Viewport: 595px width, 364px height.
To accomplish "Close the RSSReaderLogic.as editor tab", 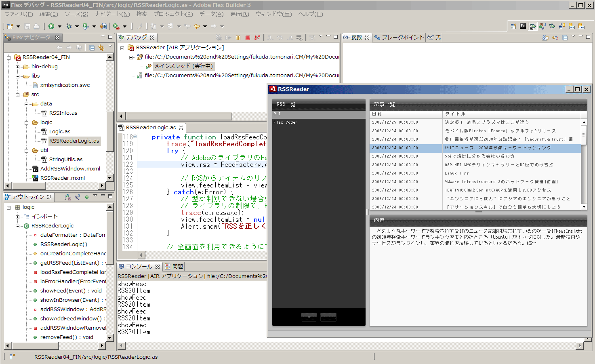I will [x=181, y=128].
